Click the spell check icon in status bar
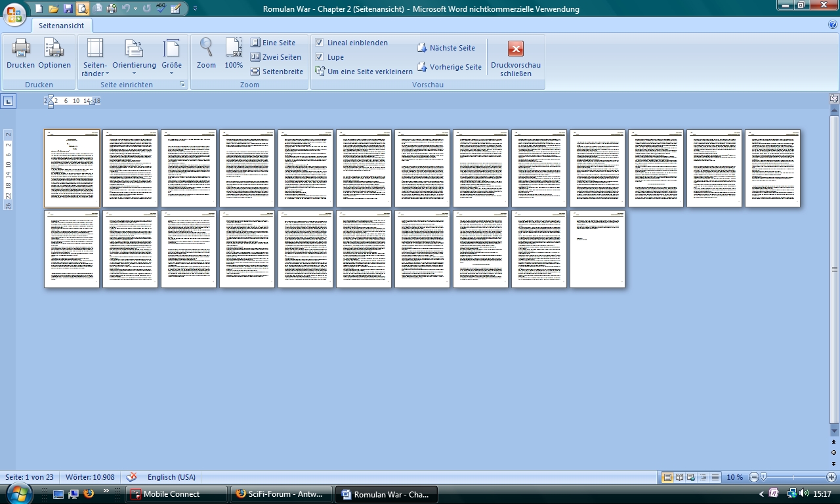Viewport: 840px width, 504px height. pos(132,477)
